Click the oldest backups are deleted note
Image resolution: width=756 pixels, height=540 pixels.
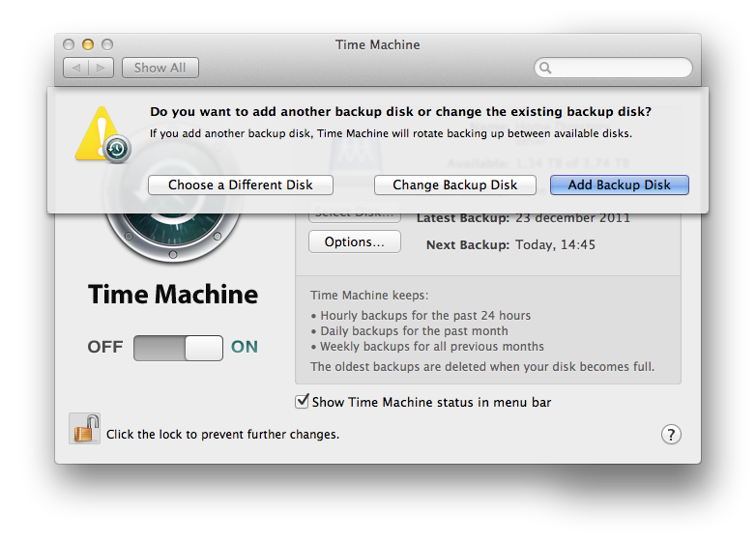tap(482, 366)
